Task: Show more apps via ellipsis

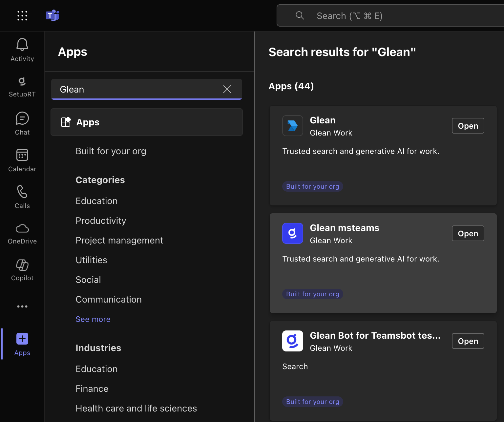Action: click(x=22, y=306)
